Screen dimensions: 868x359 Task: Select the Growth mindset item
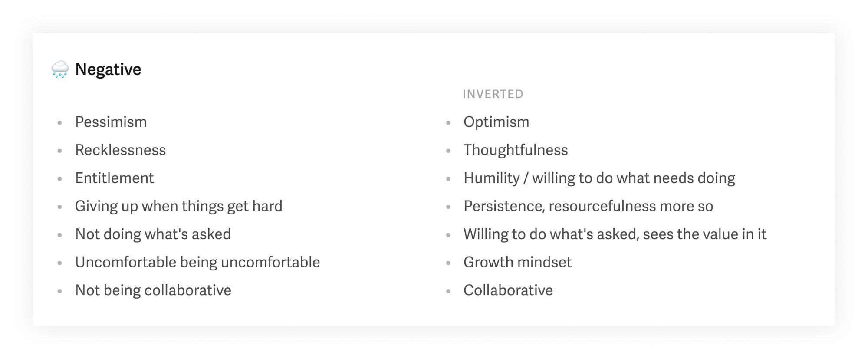[x=517, y=262]
